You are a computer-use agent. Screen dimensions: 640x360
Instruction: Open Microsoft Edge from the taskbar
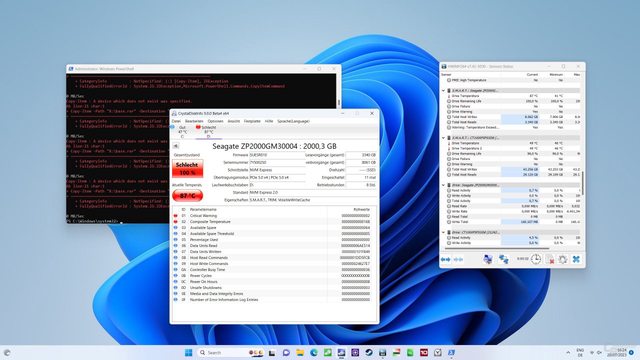[314, 353]
